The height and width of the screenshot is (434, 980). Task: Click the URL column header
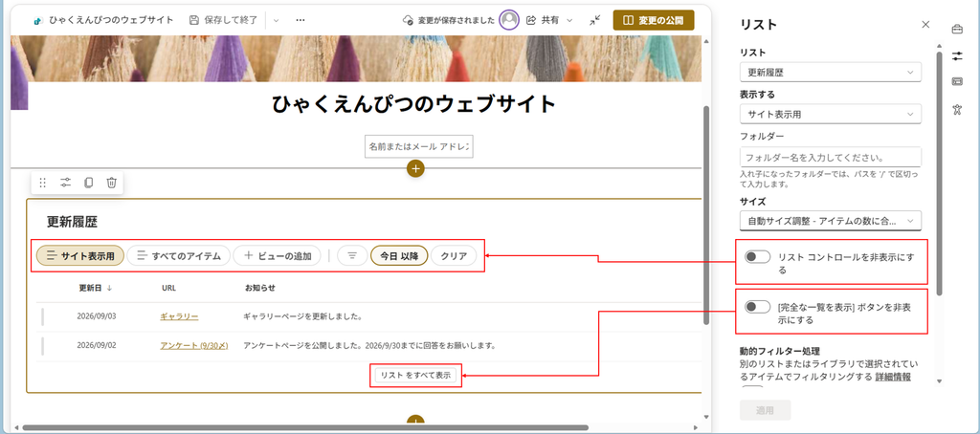point(168,288)
